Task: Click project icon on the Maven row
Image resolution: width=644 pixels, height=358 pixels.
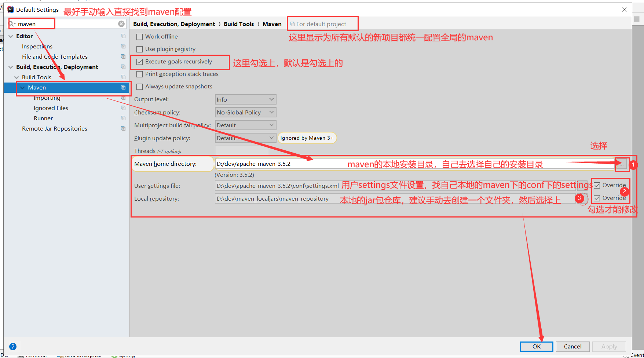Action: pyautogui.click(x=123, y=87)
